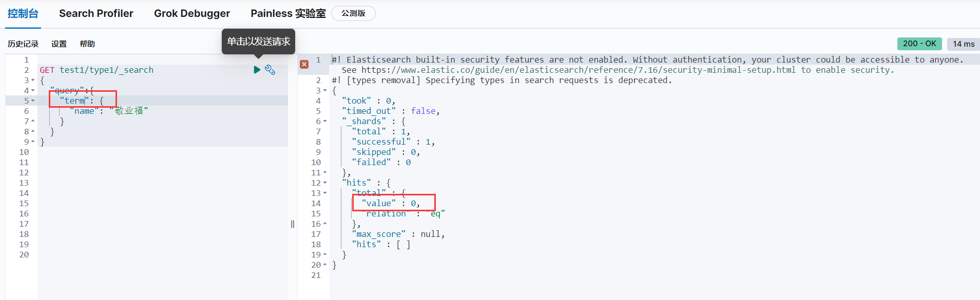Click "skipped" : 0 response line

point(386,152)
